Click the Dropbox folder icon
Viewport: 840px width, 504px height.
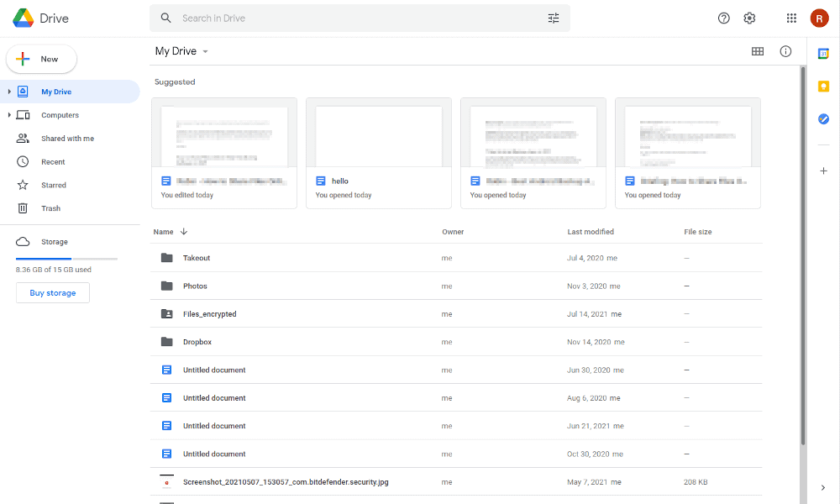pyautogui.click(x=167, y=342)
